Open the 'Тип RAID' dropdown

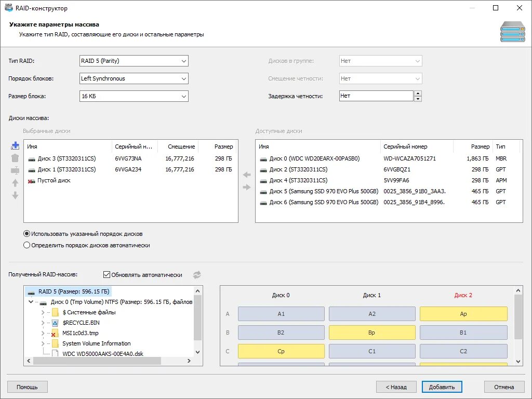[134, 61]
